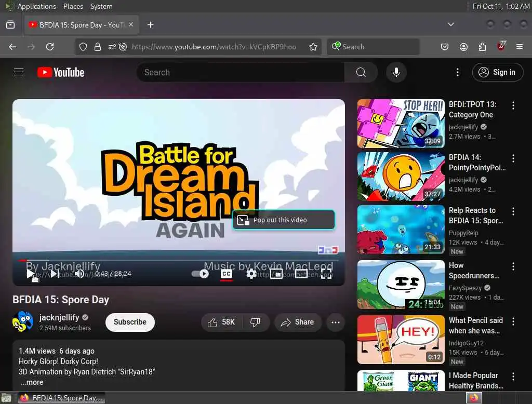Image resolution: width=532 pixels, height=404 pixels.
Task: Open a new browser tab
Action: [151, 25]
